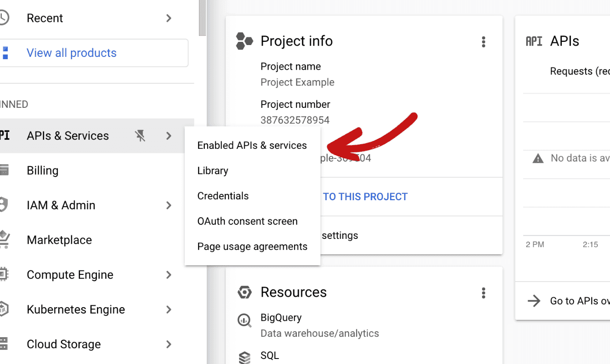Open Cloud Storage in the sidebar
Image resolution: width=610 pixels, height=364 pixels.
(97, 344)
